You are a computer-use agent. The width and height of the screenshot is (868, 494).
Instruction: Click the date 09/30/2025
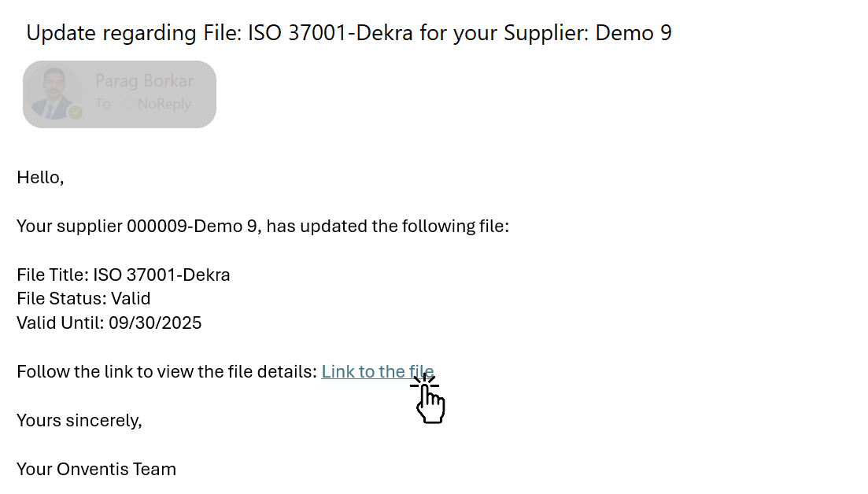tap(153, 323)
